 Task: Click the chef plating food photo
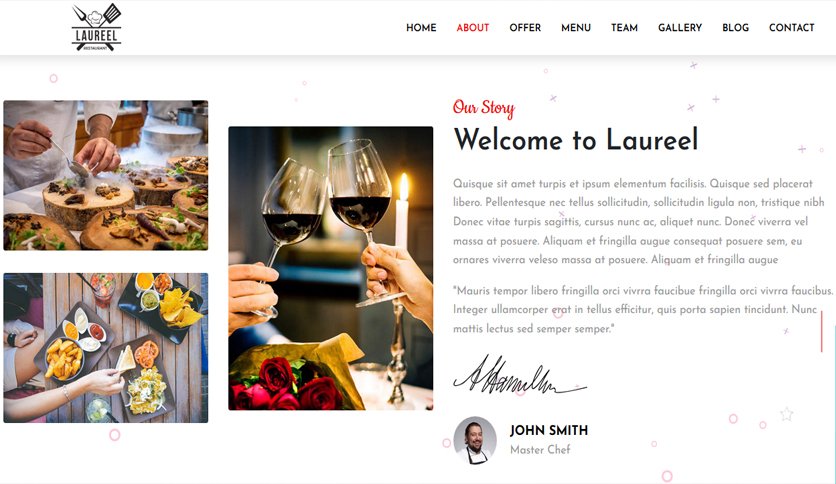tap(106, 175)
